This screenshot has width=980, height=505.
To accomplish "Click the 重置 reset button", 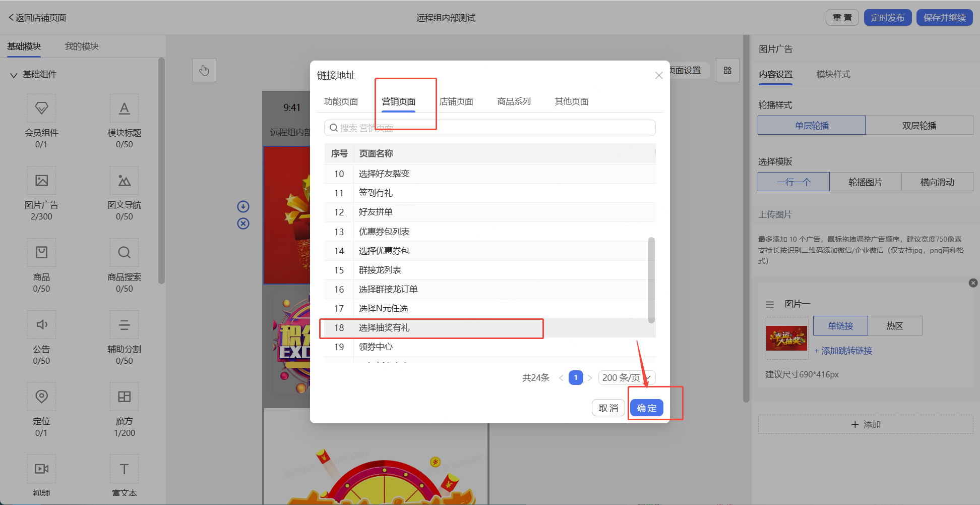I will pyautogui.click(x=842, y=18).
